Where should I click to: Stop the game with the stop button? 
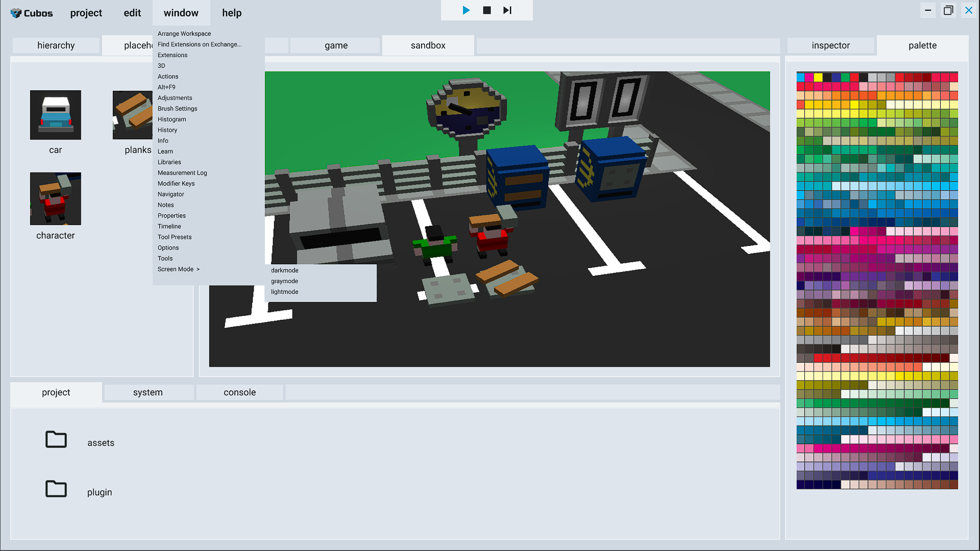coord(487,10)
